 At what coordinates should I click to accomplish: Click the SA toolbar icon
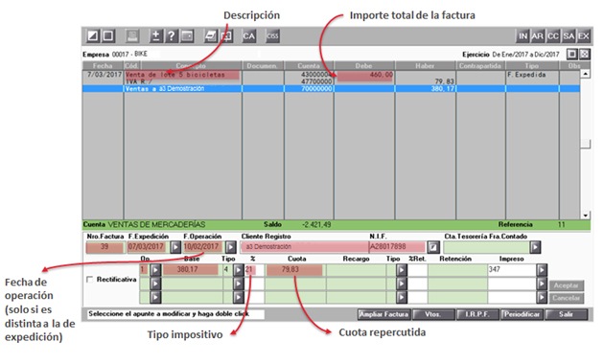coord(569,36)
